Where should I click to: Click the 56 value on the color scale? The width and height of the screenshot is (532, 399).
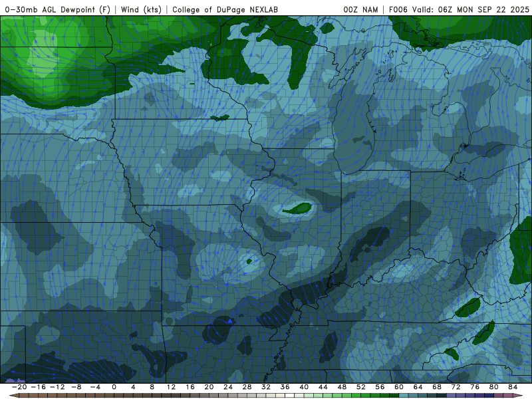(380, 387)
